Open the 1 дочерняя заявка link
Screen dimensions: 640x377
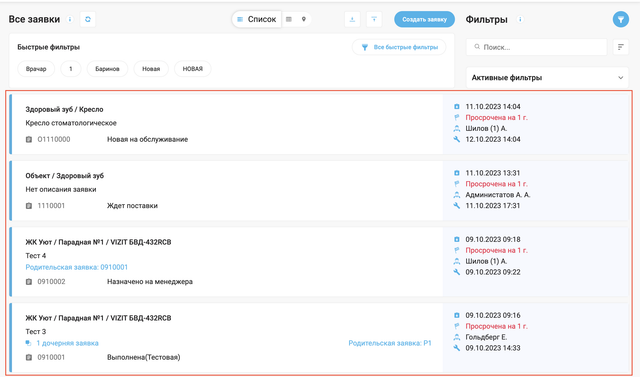click(67, 343)
